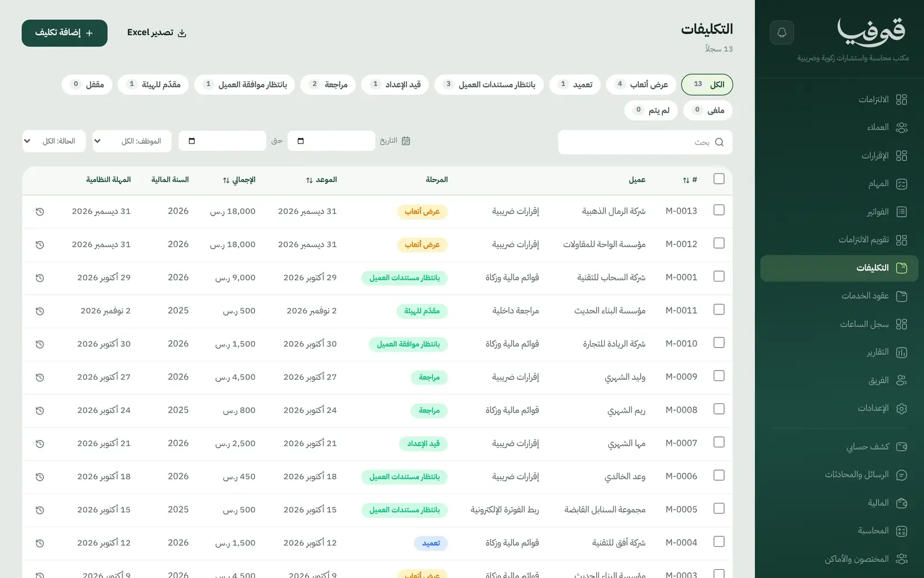Click the search magnifier icon

pos(719,142)
